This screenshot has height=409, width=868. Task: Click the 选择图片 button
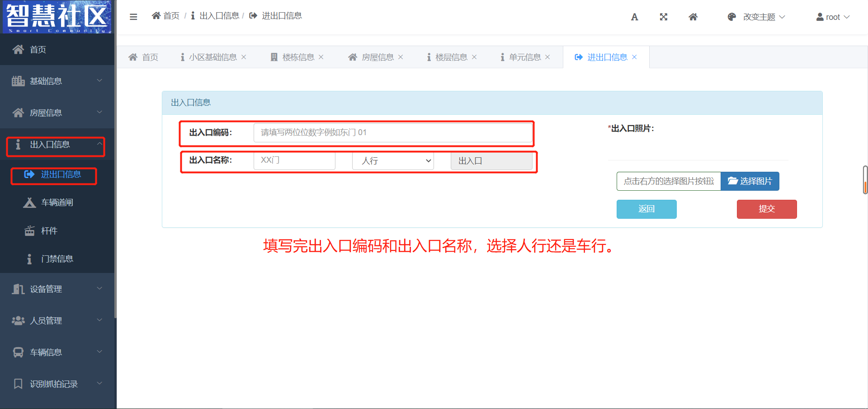coord(750,181)
